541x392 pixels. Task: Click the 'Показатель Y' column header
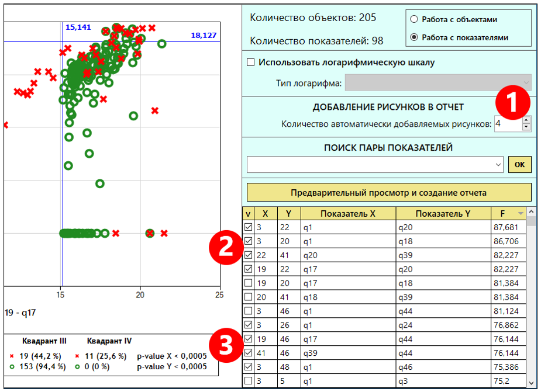point(443,214)
